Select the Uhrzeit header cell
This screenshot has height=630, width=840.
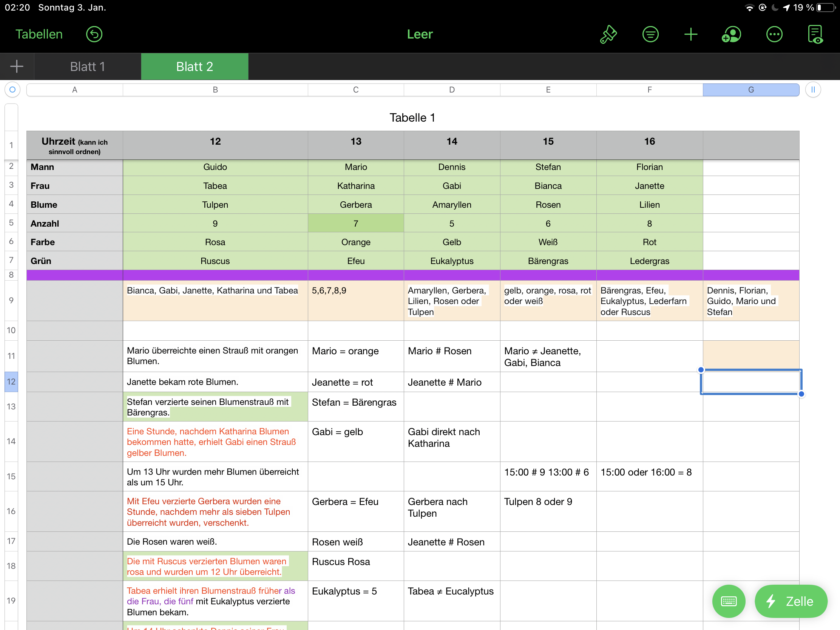coord(75,145)
